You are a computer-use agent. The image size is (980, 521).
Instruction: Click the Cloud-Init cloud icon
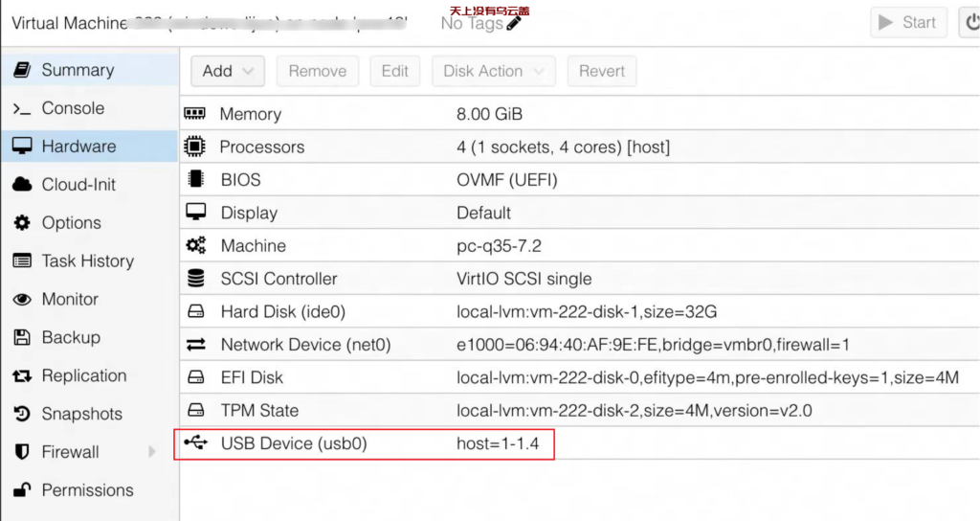tap(22, 185)
